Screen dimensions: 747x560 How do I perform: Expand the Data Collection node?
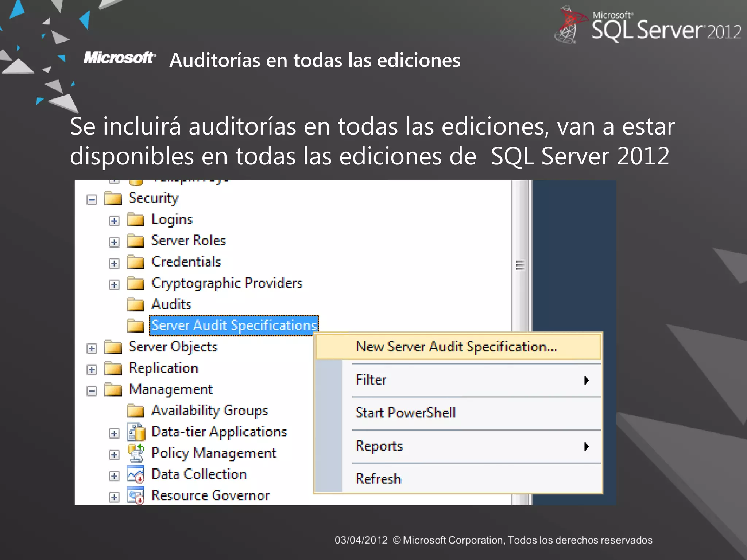pyautogui.click(x=114, y=476)
